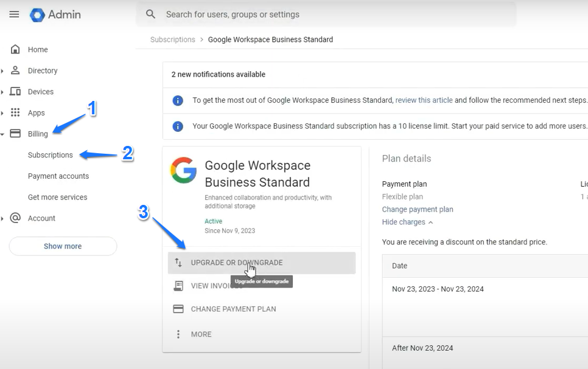Collapse the Billing section arrow
This screenshot has height=369, width=588.
2,134
